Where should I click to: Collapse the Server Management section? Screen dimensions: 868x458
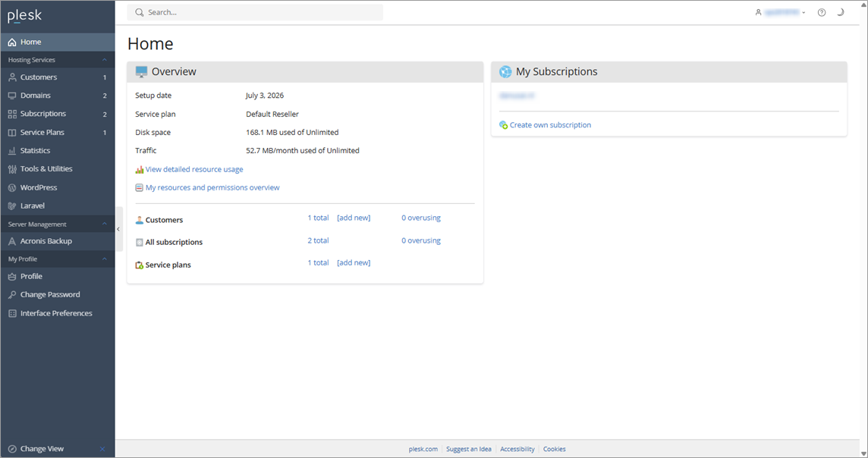(x=104, y=224)
